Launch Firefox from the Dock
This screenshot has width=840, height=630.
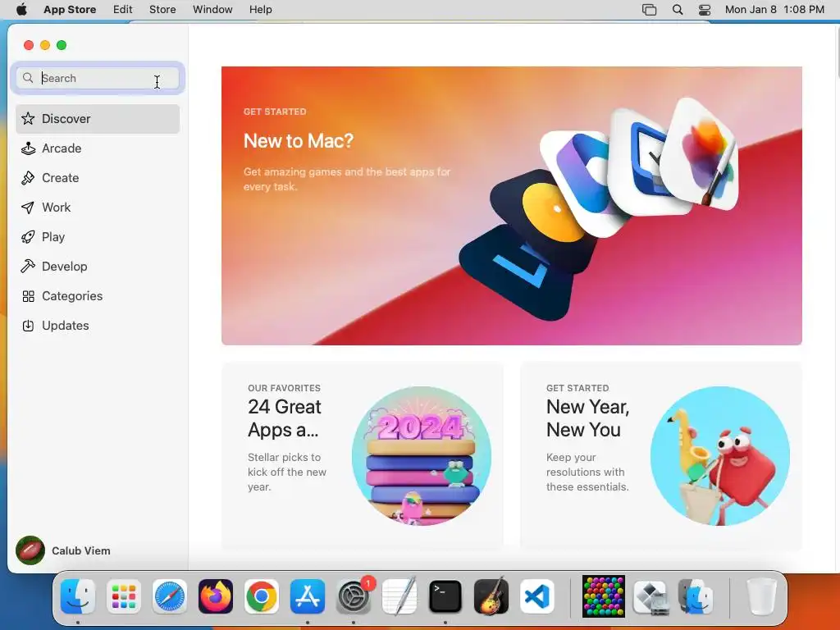tap(216, 596)
